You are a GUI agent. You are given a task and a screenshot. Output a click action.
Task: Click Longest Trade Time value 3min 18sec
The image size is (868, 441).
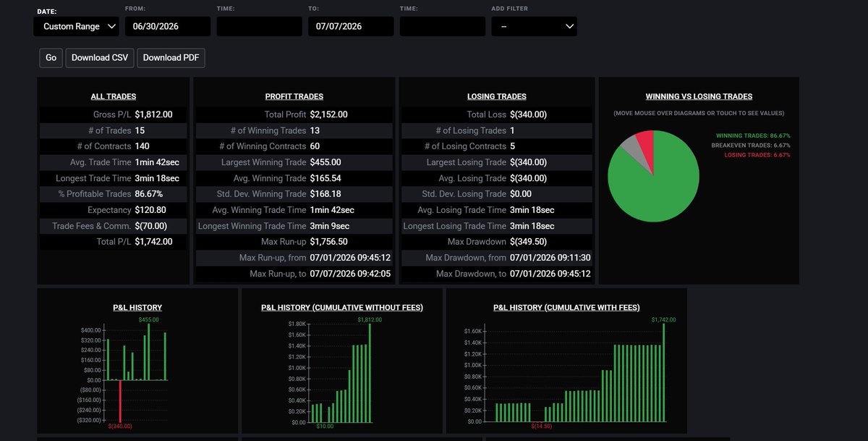click(x=157, y=178)
